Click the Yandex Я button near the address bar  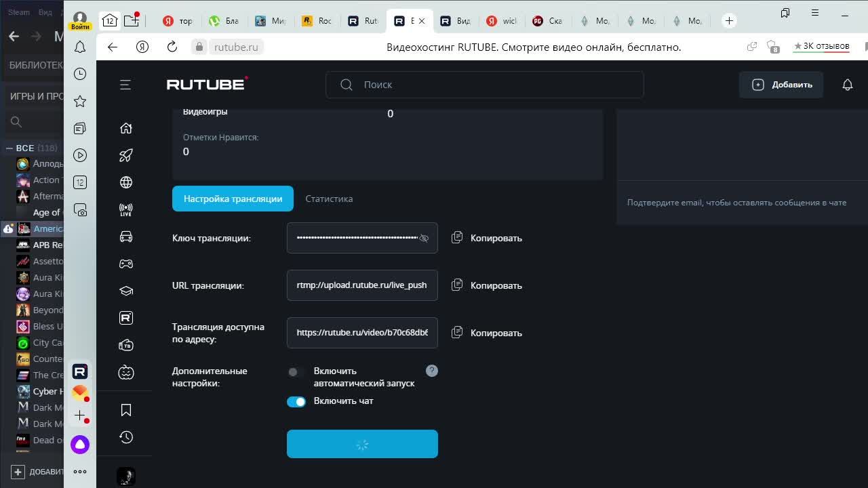click(142, 47)
